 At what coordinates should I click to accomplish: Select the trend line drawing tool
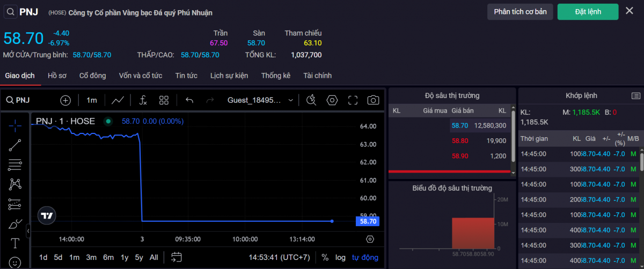(x=15, y=144)
